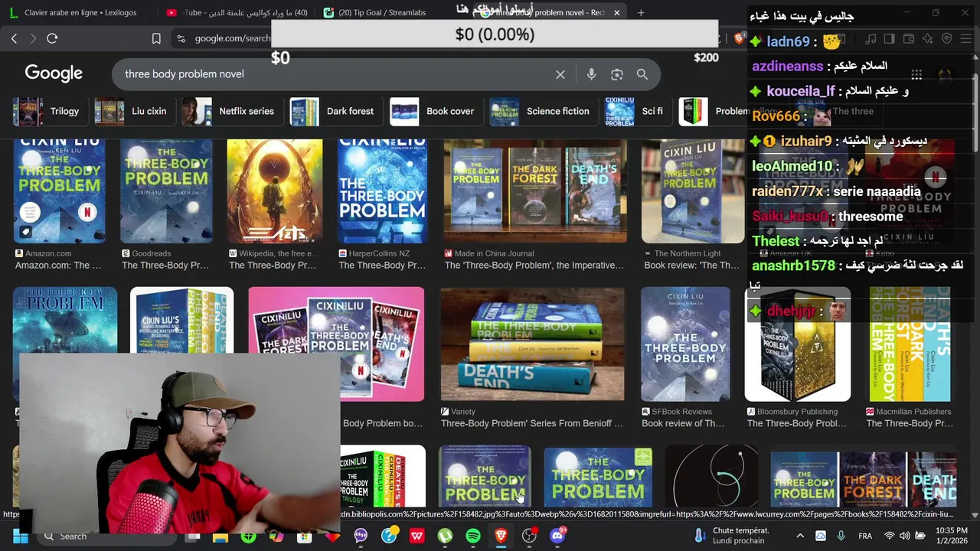Filter images by Sci fi chip
Screen dimensions: 980x551
[637, 112]
